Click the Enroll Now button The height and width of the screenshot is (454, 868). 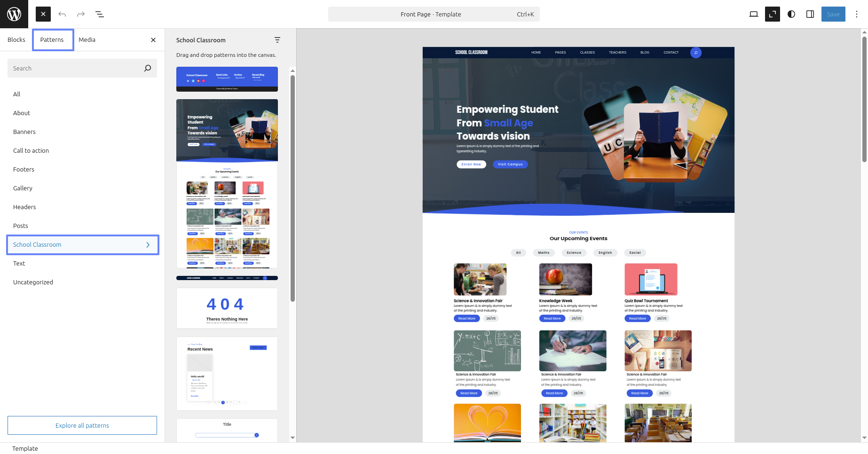pos(471,164)
